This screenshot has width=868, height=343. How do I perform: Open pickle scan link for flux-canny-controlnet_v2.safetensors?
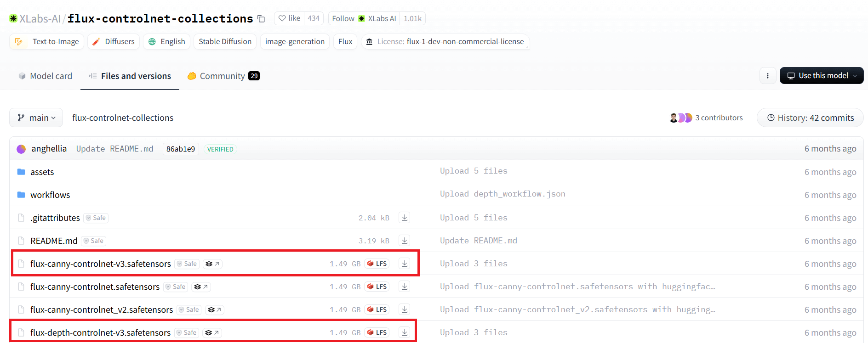[214, 310]
